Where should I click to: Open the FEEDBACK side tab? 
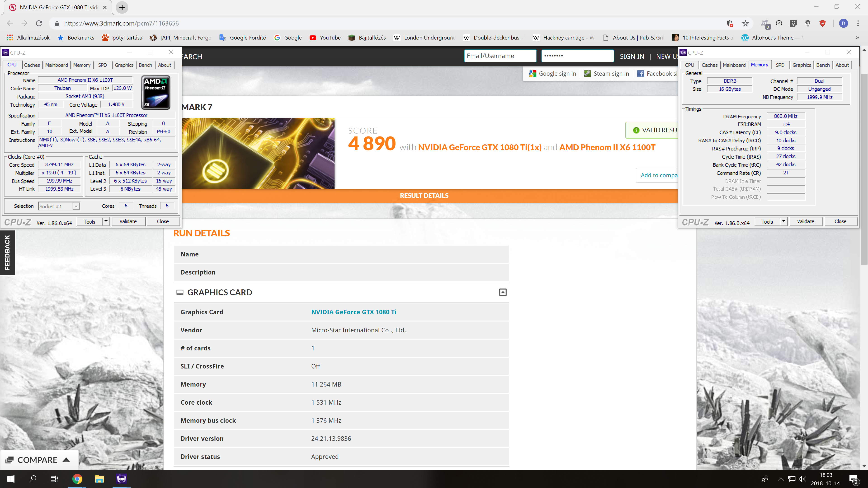point(7,253)
